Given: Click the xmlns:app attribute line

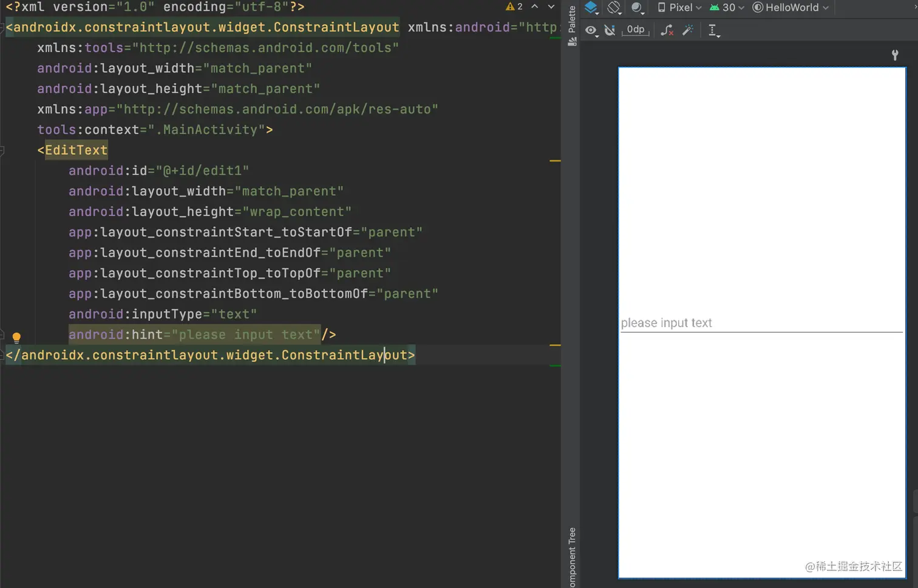Looking at the screenshot, I should coord(237,109).
